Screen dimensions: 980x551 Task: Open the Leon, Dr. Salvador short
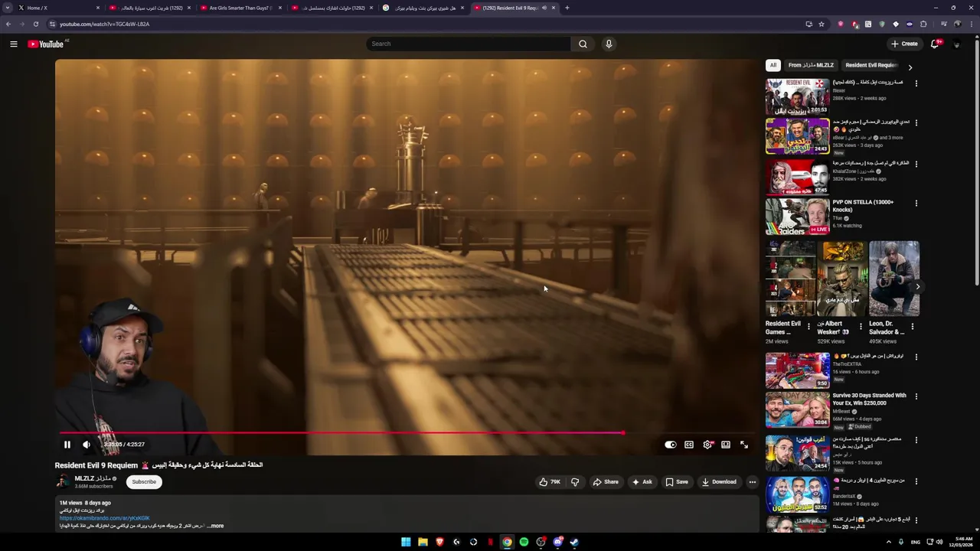point(894,279)
